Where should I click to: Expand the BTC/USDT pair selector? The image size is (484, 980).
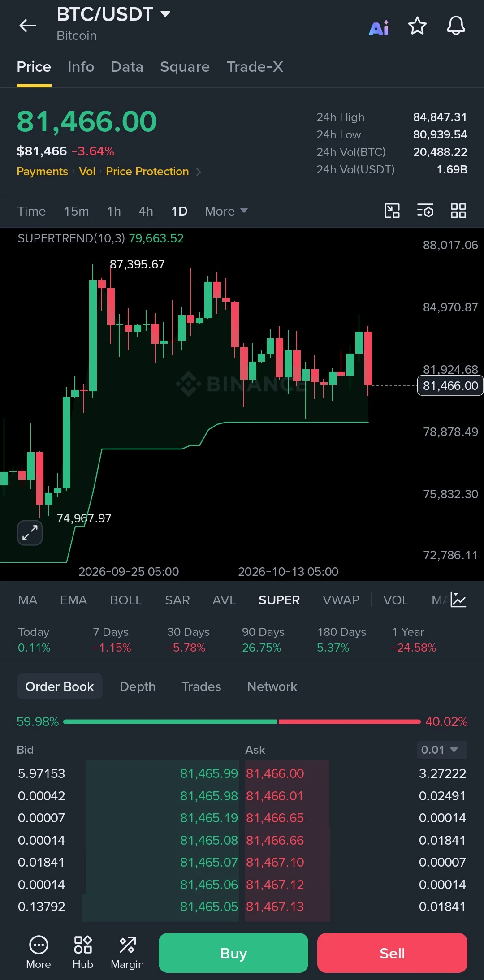pyautogui.click(x=113, y=14)
